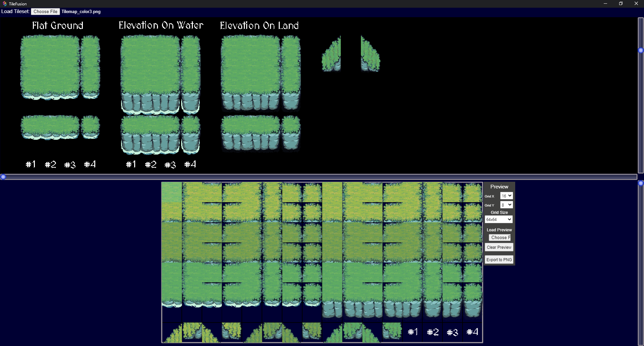Click the Flat Ground heading

[58, 25]
